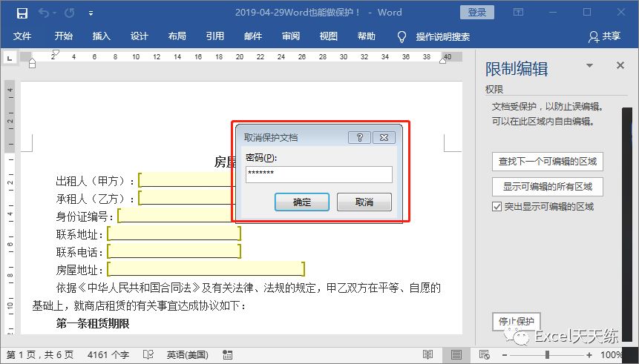Screen dimensions: 639x364
Task: Click the 承租人（乙方） editable field
Action: tap(186, 198)
